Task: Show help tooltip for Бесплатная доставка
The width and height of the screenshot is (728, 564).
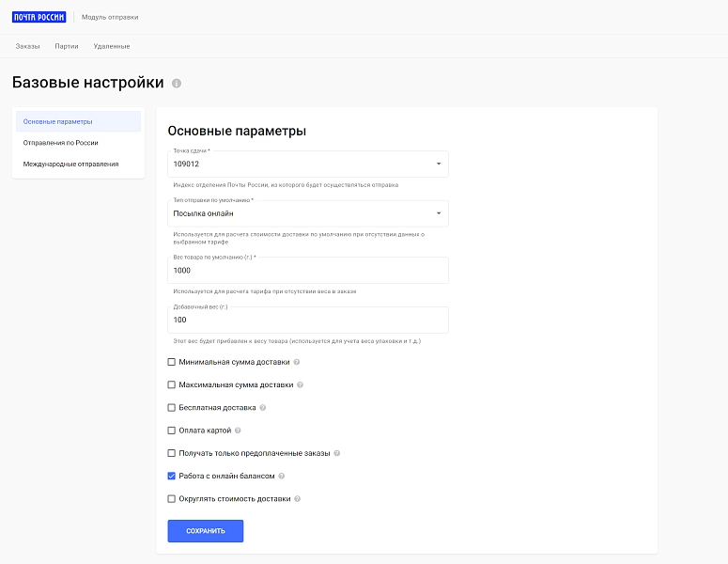Action: coord(263,407)
